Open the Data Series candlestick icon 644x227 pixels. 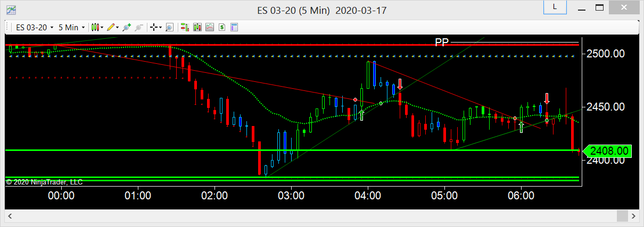pos(197,27)
